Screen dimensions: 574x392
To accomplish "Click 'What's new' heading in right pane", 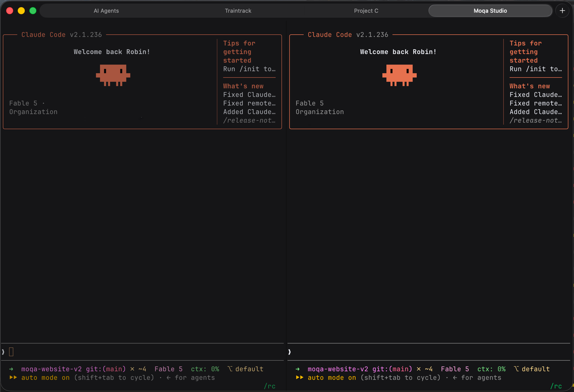I will coord(530,86).
